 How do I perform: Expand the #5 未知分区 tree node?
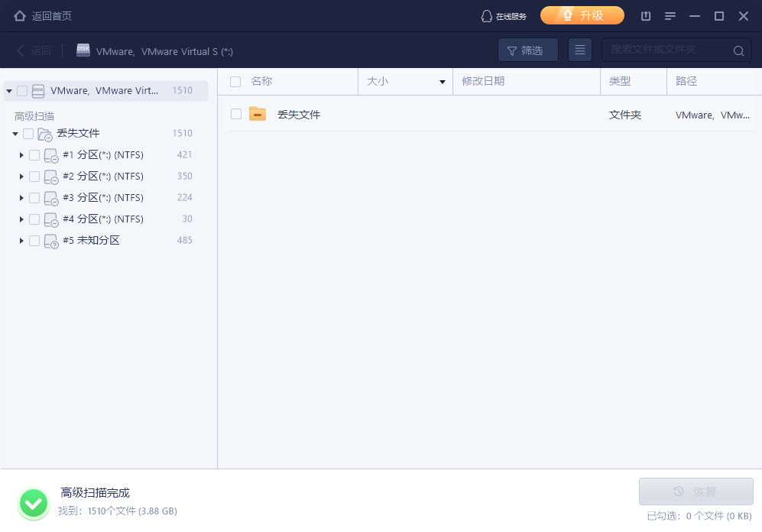[21, 240]
